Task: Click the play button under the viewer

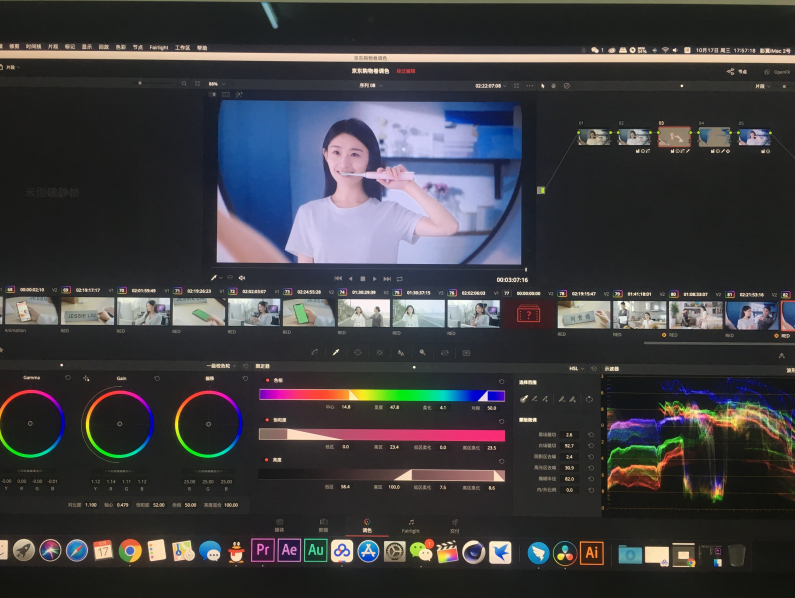Action: (x=375, y=278)
